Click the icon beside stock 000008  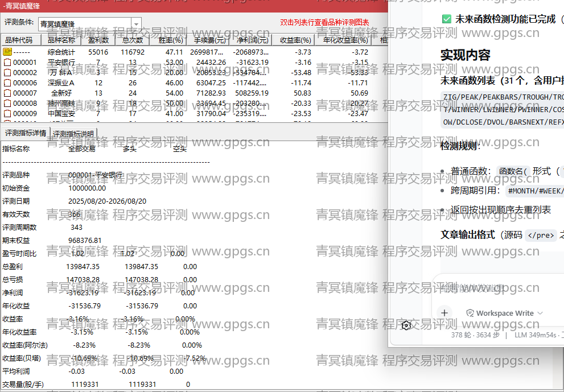click(7, 103)
